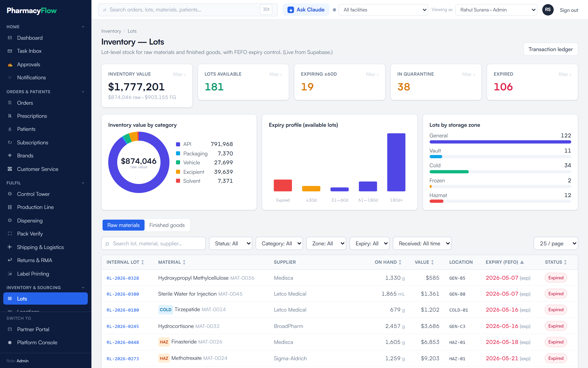Image resolution: width=588 pixels, height=368 pixels.
Task: Open the Viewing as role dropdown
Action: (496, 10)
